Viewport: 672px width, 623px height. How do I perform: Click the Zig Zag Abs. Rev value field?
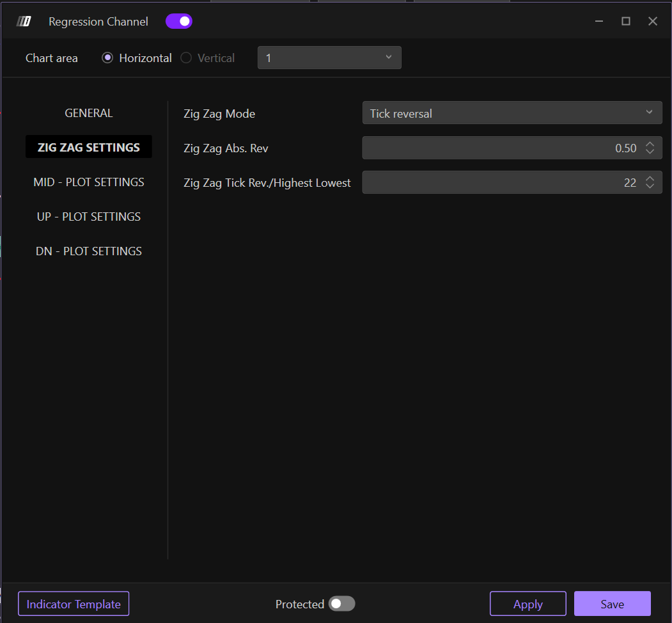[x=499, y=148]
